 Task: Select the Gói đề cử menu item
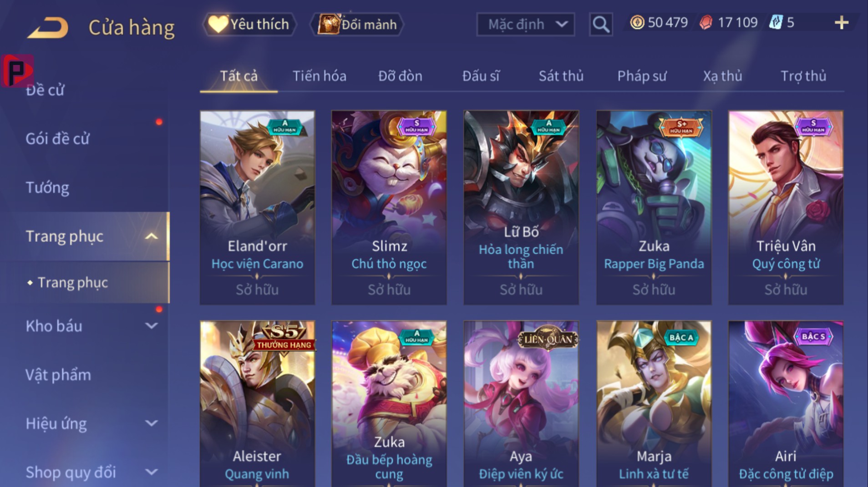tap(57, 139)
